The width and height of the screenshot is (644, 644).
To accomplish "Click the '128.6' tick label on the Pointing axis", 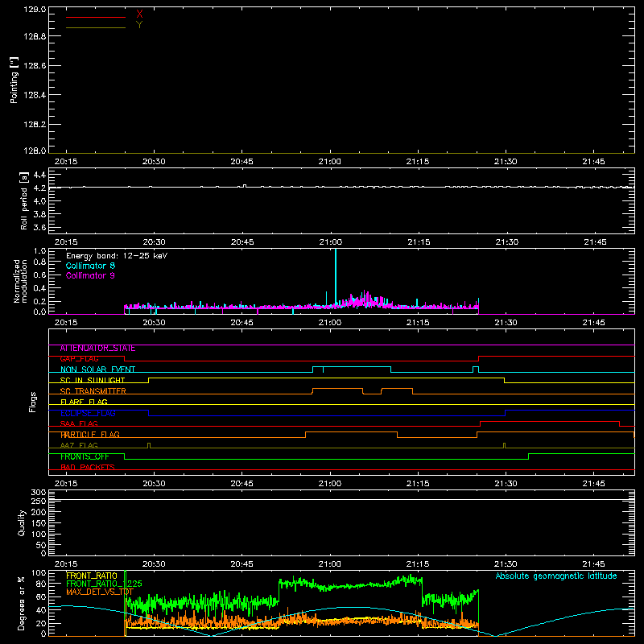I will pos(35,66).
